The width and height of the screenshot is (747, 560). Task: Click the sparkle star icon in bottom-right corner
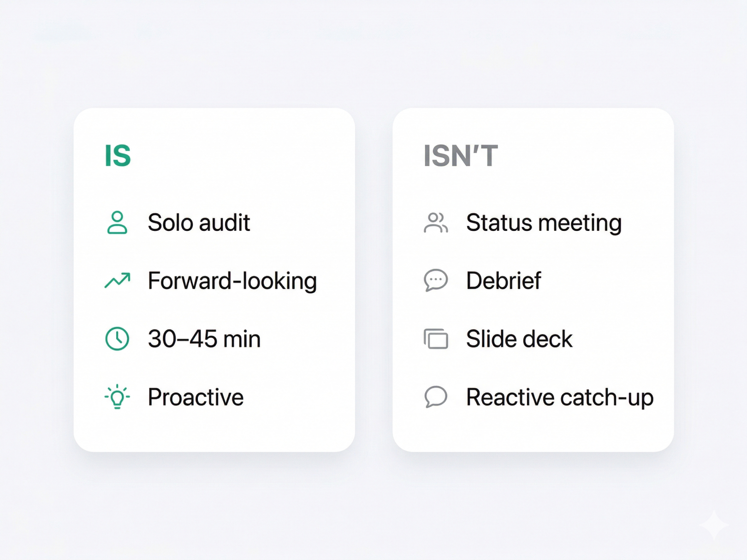coord(713,525)
